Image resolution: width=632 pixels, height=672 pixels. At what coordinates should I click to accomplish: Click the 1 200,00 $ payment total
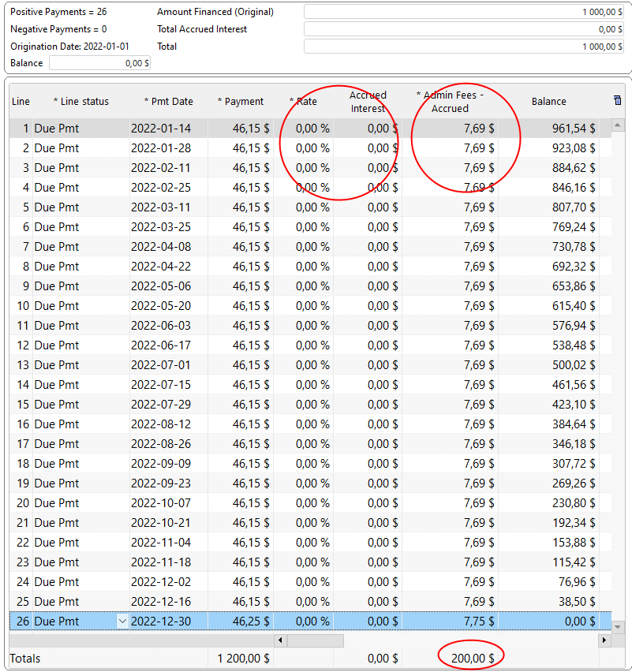click(x=243, y=659)
